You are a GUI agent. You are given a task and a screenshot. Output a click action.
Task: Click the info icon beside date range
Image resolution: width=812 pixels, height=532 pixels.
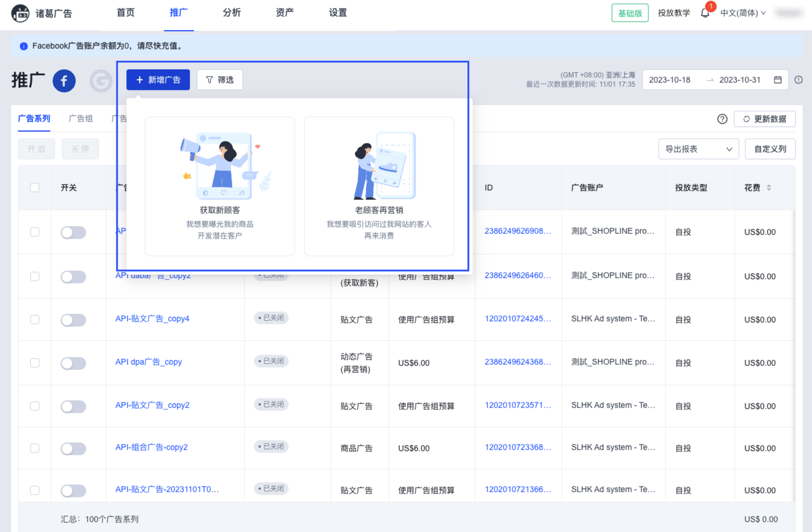pyautogui.click(x=798, y=80)
